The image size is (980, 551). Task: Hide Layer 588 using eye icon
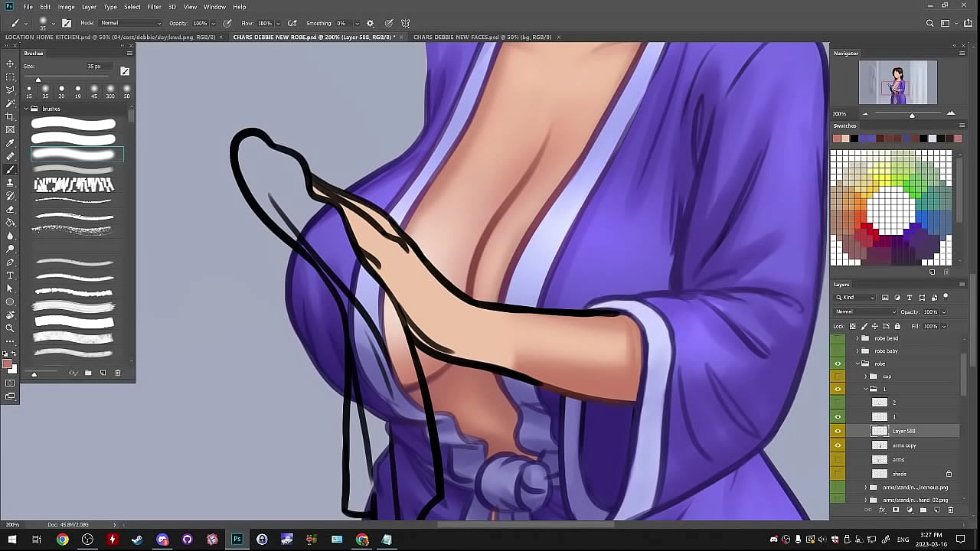838,431
